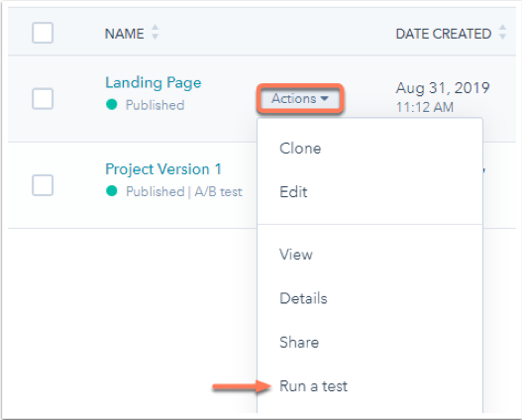Click the A/B test label

coord(218,192)
